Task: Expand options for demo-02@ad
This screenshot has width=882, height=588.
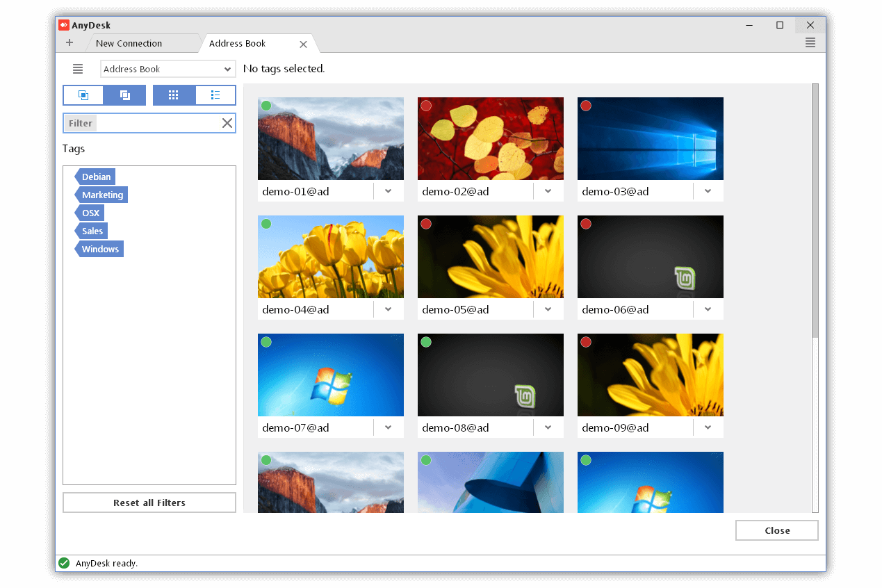Action: 548,191
